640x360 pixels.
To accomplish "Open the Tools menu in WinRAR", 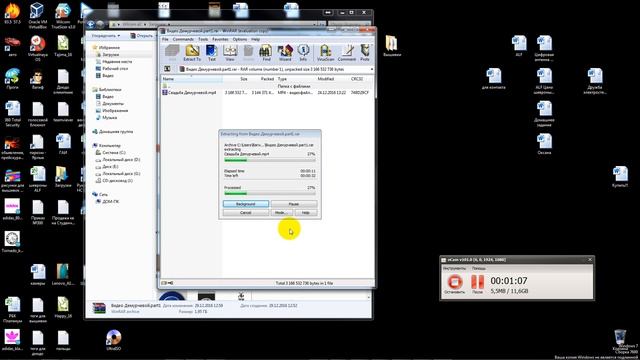I will pyautogui.click(x=203, y=39).
